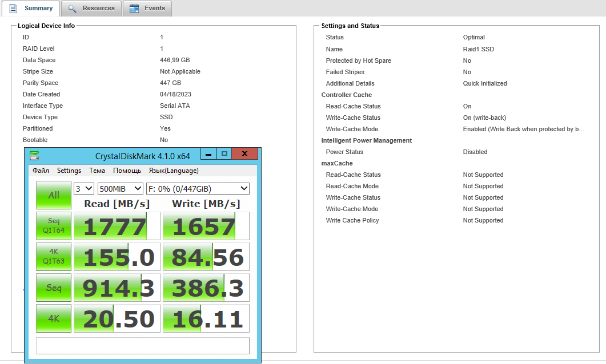Click the Summary tab document icon

click(x=13, y=9)
